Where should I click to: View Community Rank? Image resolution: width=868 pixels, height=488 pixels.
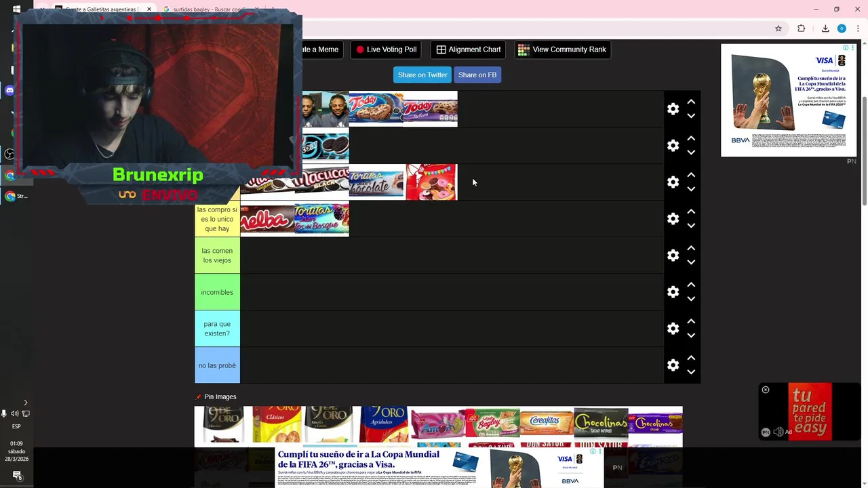(562, 49)
